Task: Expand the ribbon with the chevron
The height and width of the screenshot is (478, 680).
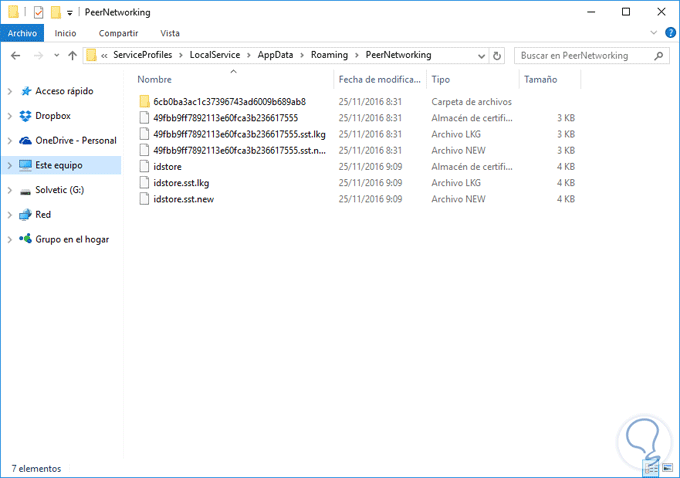Action: point(654,33)
